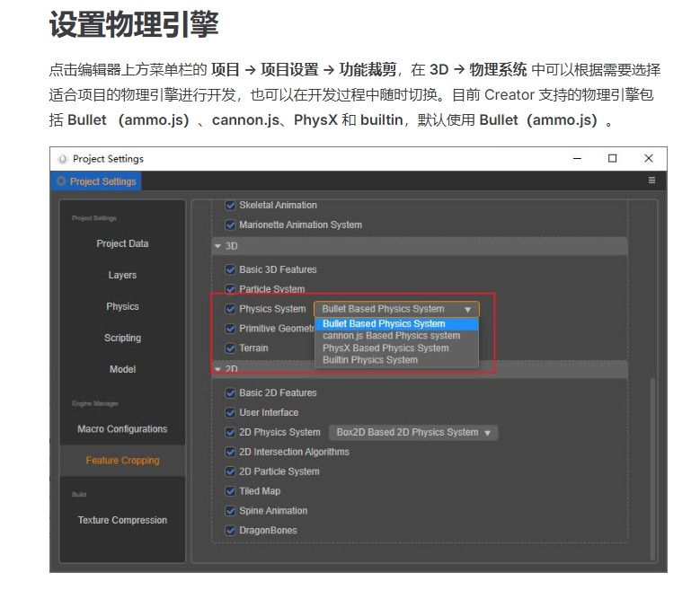The height and width of the screenshot is (599, 700).
Task: Toggle Basic 2D Features checkbox
Action: pos(230,393)
